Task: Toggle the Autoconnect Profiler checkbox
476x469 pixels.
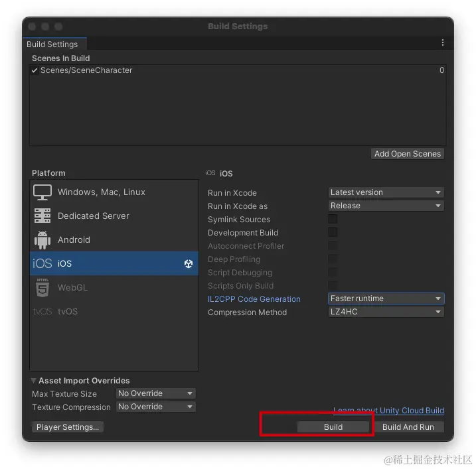Action: tap(333, 245)
